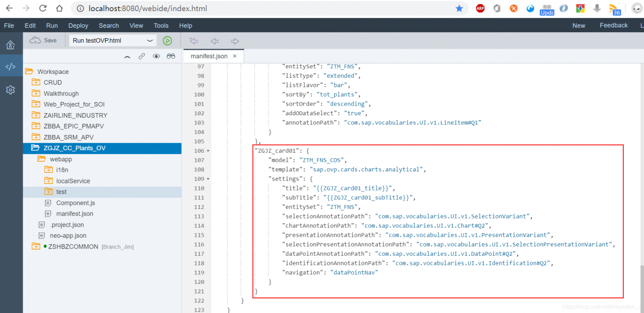
Task: Expand the ZBBA_SRM_APV folder
Action: pyautogui.click(x=36, y=137)
